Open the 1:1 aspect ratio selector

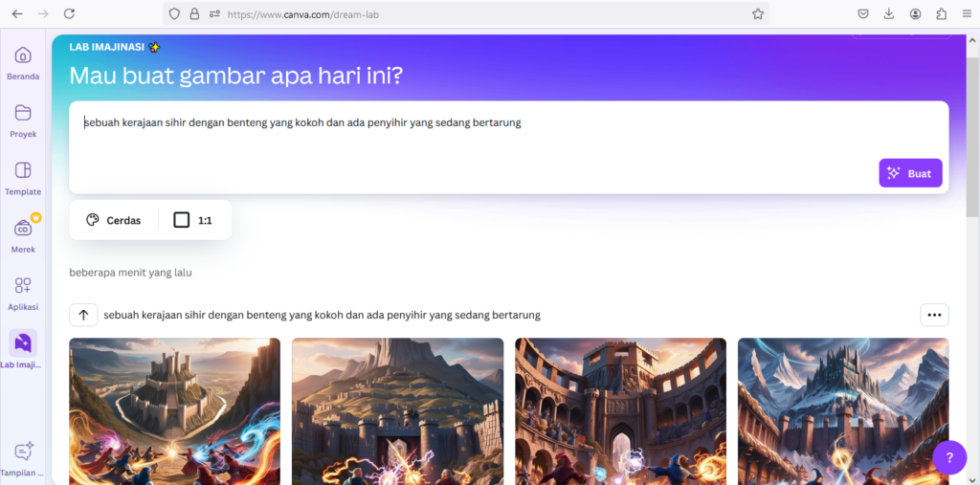[x=193, y=220]
